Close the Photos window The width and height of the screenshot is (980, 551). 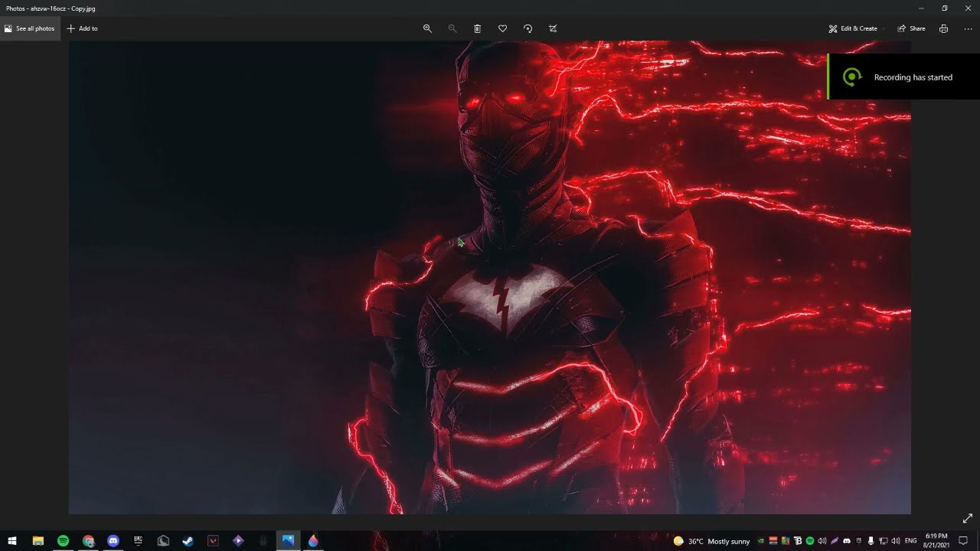tap(968, 8)
